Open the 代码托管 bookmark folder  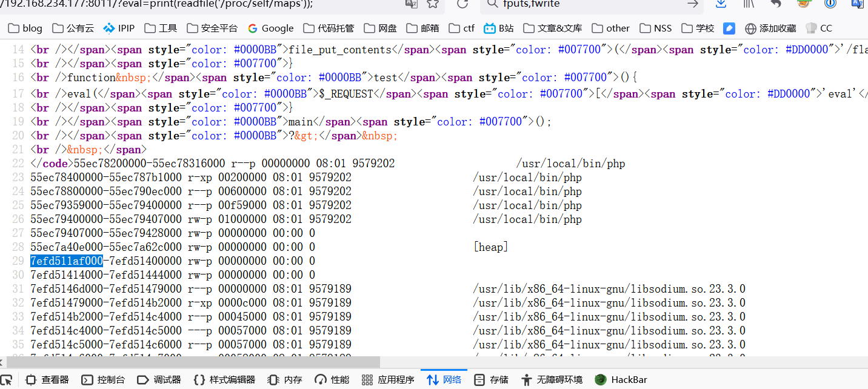click(329, 28)
